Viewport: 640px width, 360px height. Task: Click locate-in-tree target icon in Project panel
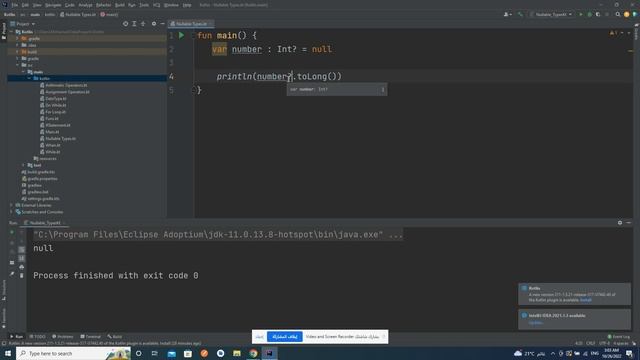coord(125,24)
